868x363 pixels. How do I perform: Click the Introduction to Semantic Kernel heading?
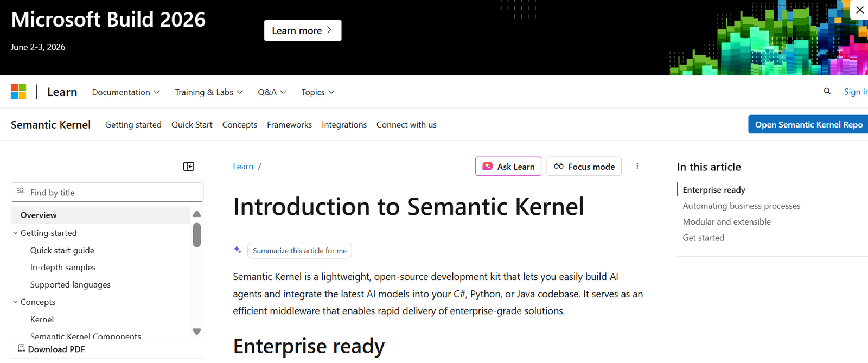tap(409, 207)
